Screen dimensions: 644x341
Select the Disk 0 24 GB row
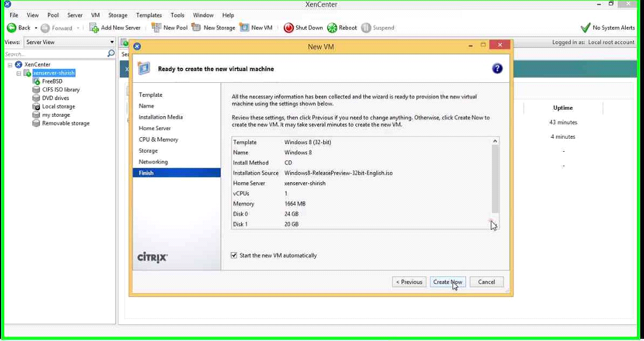tap(361, 214)
